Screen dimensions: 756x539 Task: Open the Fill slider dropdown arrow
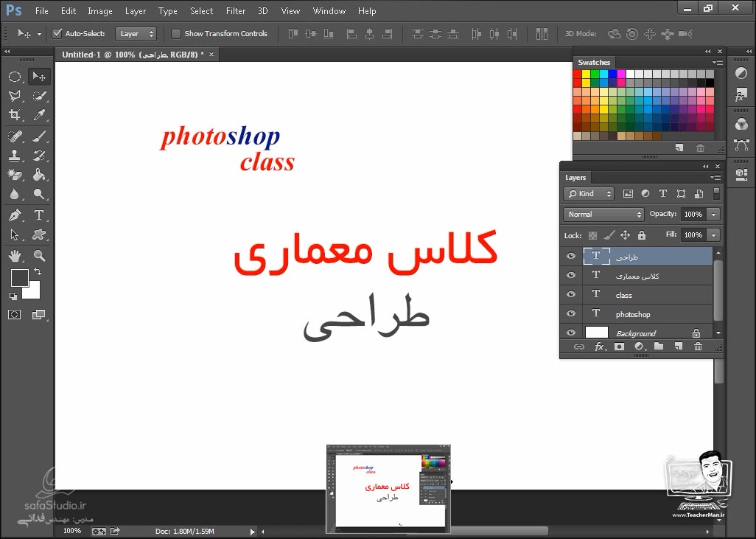tap(713, 235)
